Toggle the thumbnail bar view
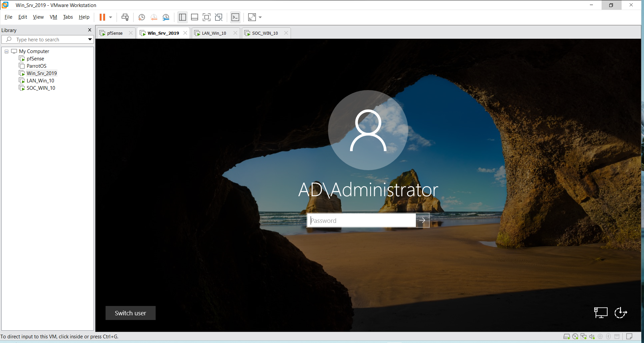This screenshot has height=343, width=644. pos(194,17)
